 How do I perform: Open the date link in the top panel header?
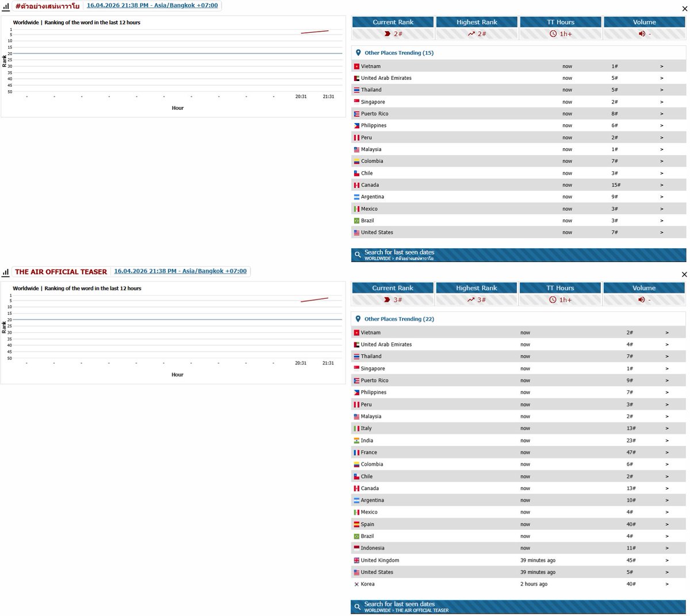point(152,5)
